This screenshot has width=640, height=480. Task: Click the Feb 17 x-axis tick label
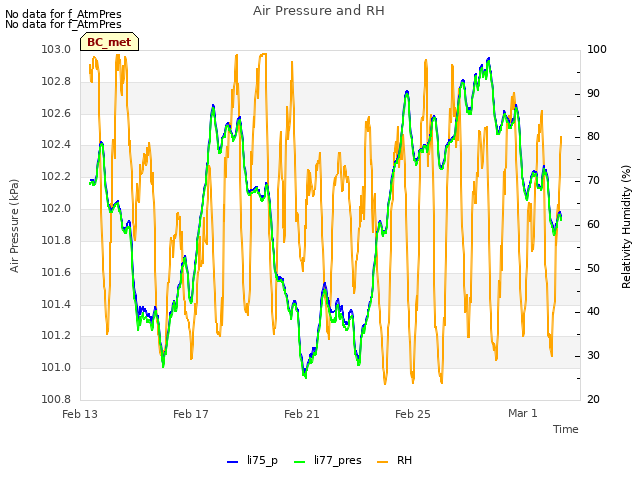coord(191,414)
